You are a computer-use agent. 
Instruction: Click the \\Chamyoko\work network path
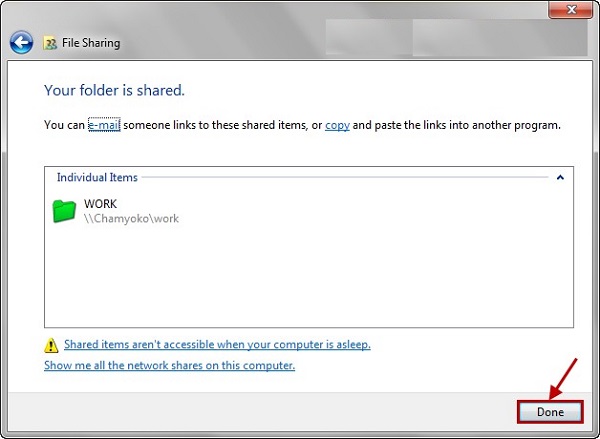(x=131, y=218)
